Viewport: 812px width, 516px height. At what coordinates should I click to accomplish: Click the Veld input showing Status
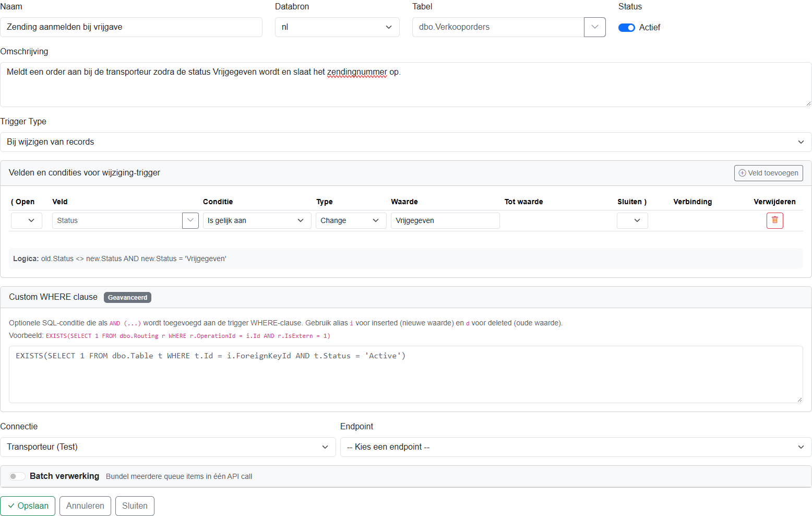pyautogui.click(x=117, y=220)
